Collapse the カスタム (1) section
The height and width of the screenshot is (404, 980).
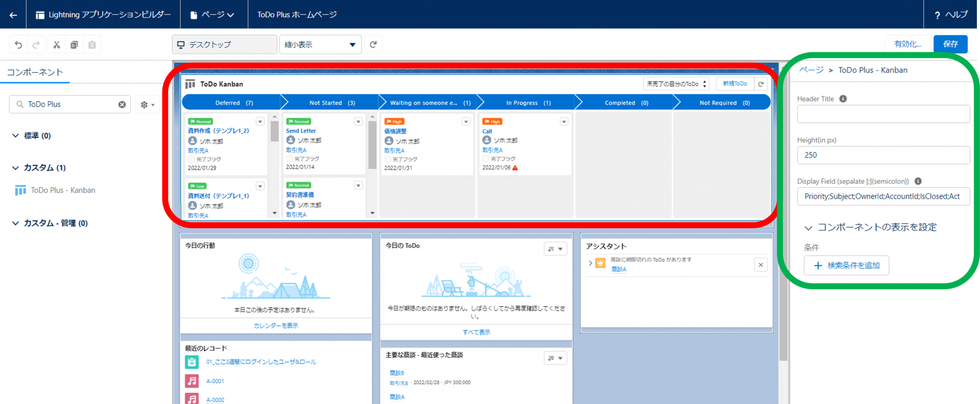tap(15, 168)
